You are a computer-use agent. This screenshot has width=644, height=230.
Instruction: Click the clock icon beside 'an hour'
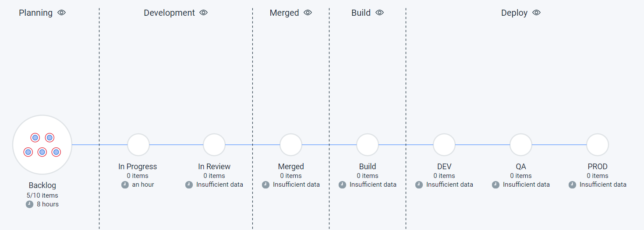(125, 185)
